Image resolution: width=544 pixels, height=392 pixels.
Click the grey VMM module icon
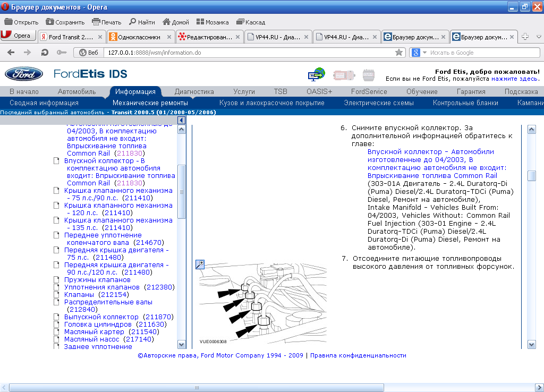coord(368,74)
